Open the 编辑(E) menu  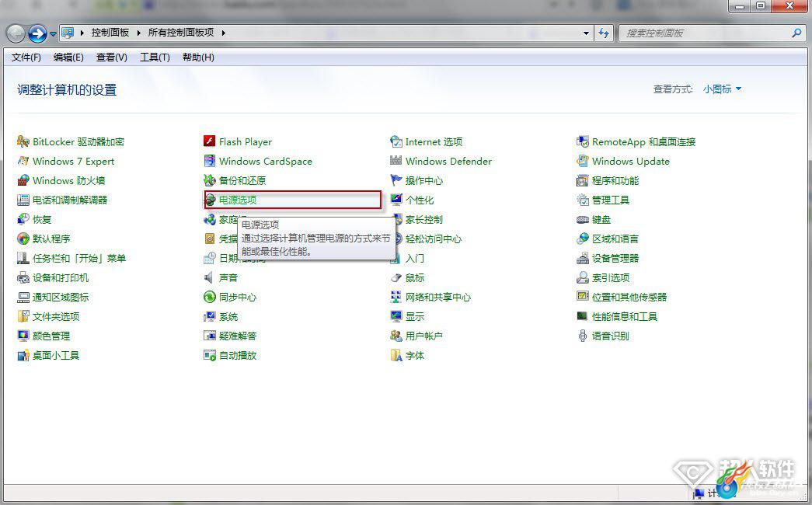coord(68,57)
